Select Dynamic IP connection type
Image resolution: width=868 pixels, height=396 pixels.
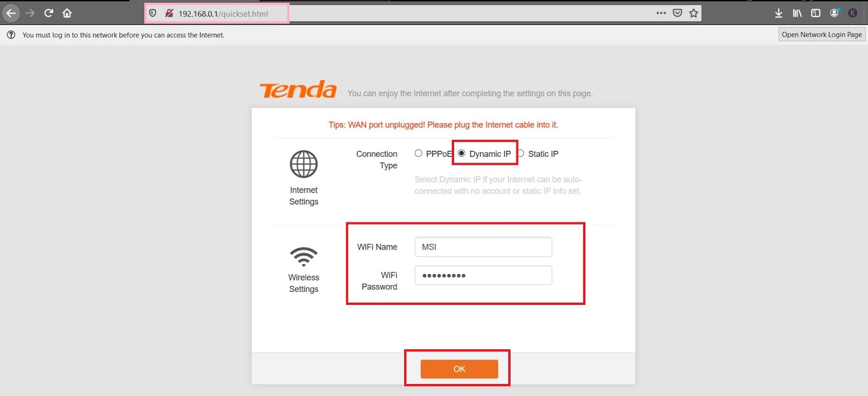click(462, 154)
